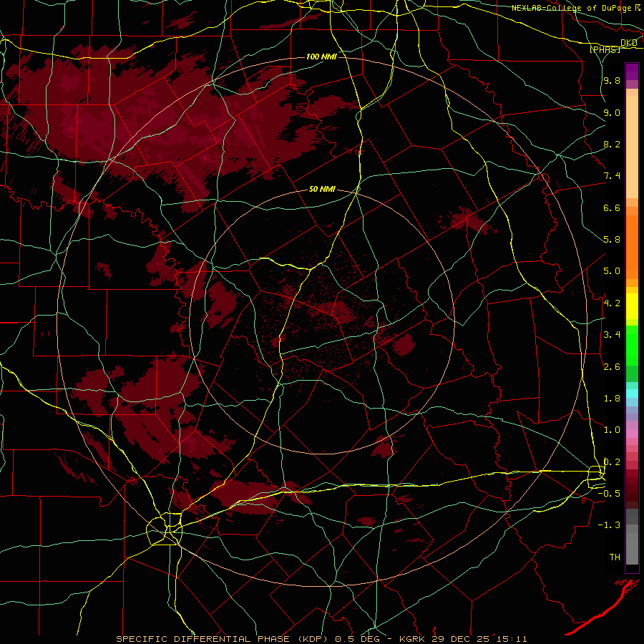The width and height of the screenshot is (644, 644).
Task: Select the 2.6 scale label
Action: point(612,367)
